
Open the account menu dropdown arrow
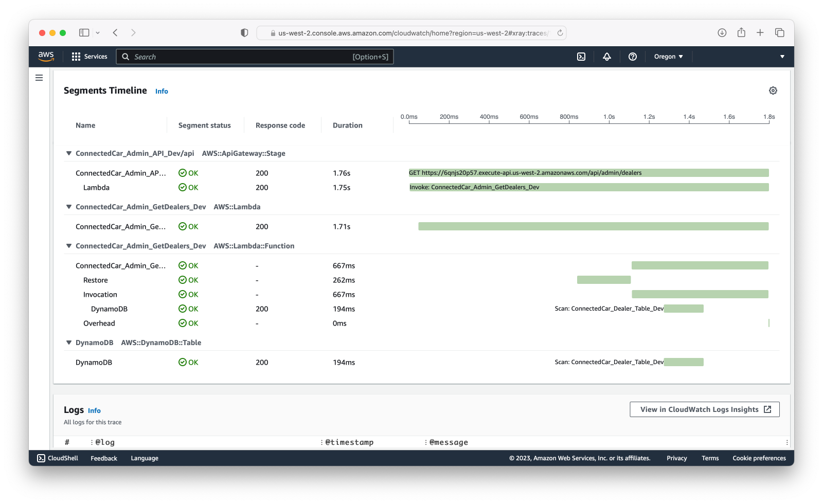pyautogui.click(x=782, y=57)
